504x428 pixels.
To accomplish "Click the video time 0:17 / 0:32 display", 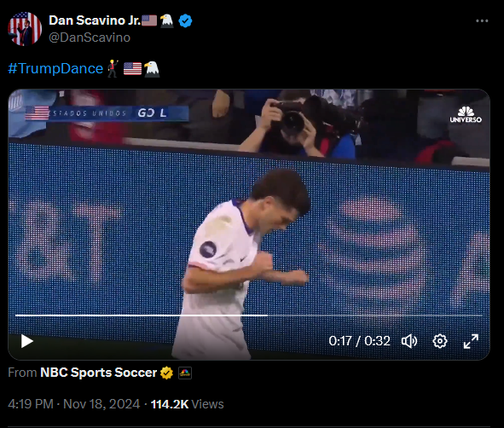I will point(359,341).
